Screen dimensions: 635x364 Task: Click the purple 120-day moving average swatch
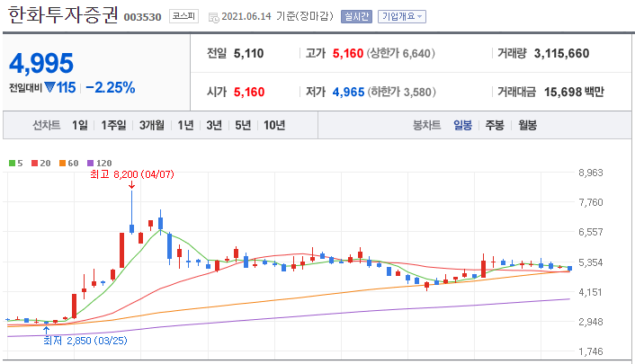pyautogui.click(x=90, y=164)
